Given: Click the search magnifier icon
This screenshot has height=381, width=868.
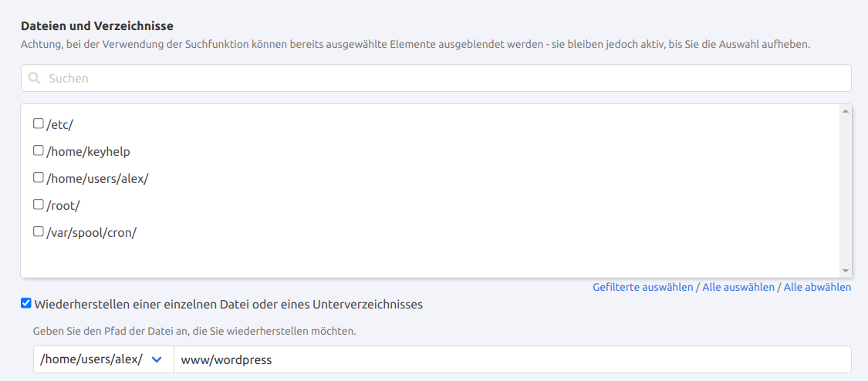Looking at the screenshot, I should [x=34, y=78].
